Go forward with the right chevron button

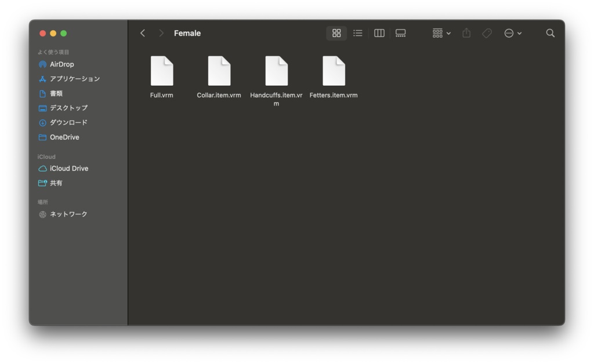coord(161,33)
